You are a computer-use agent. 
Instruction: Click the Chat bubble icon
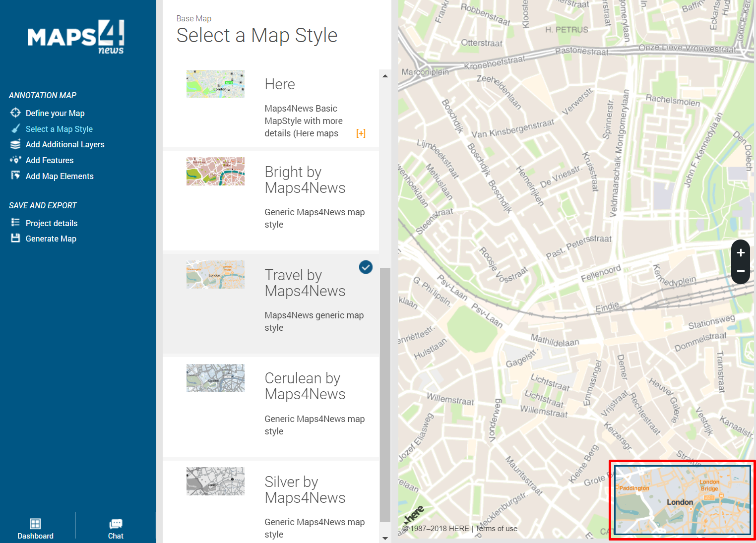116,524
